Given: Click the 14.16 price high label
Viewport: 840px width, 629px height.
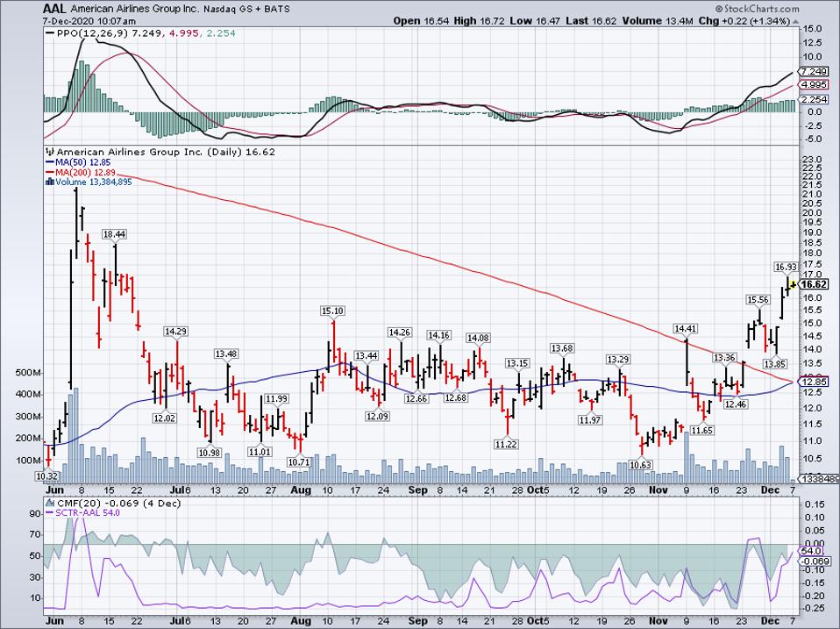Looking at the screenshot, I should (x=438, y=335).
